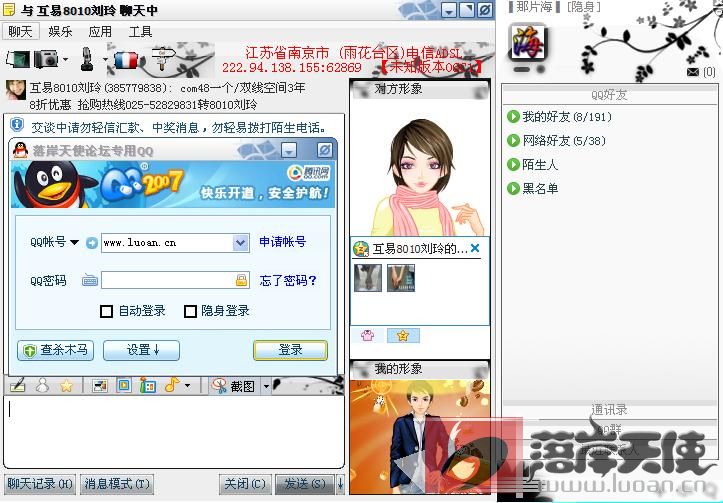Click the lock icon in password field

pos(242,280)
